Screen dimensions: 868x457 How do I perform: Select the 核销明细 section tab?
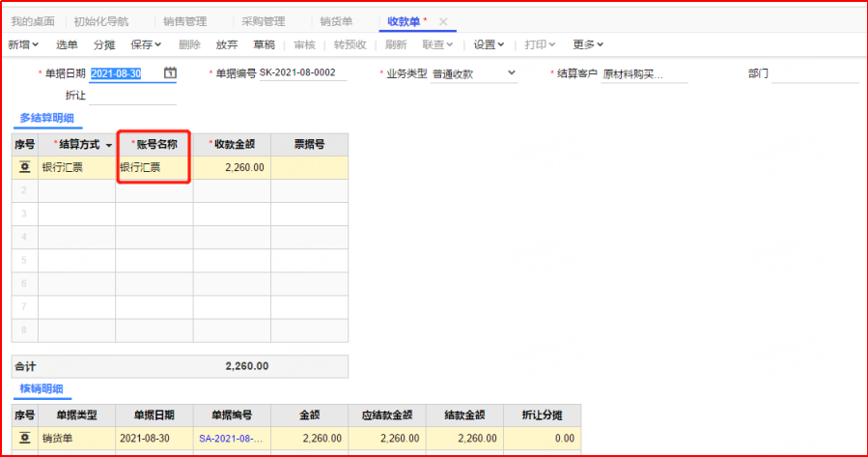coord(42,389)
